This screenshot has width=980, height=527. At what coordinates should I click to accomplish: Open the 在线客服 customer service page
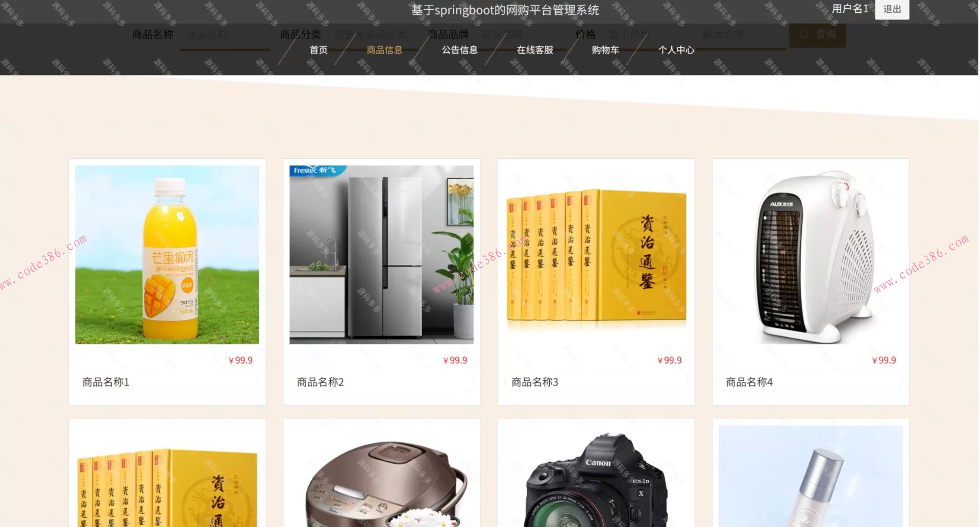point(534,50)
